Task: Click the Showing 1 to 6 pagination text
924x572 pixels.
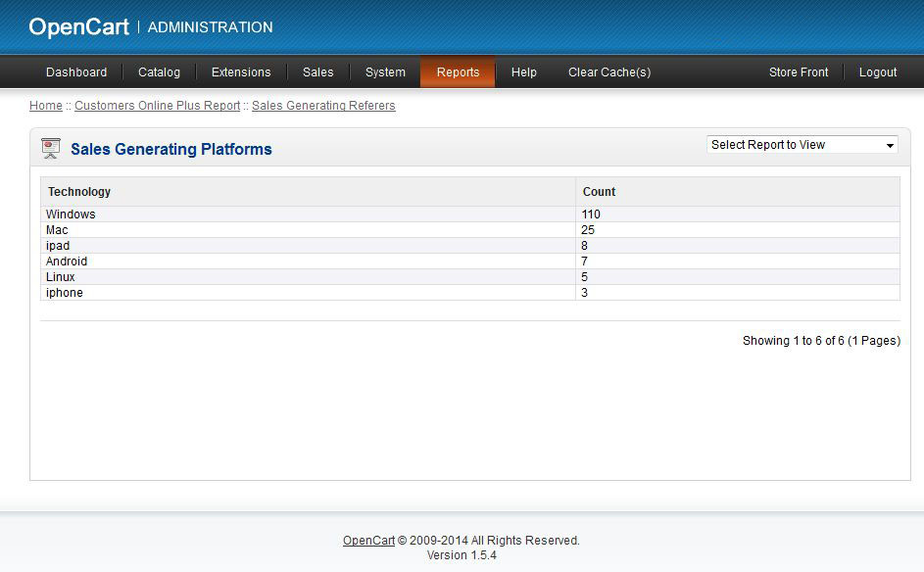Action: pos(821,341)
